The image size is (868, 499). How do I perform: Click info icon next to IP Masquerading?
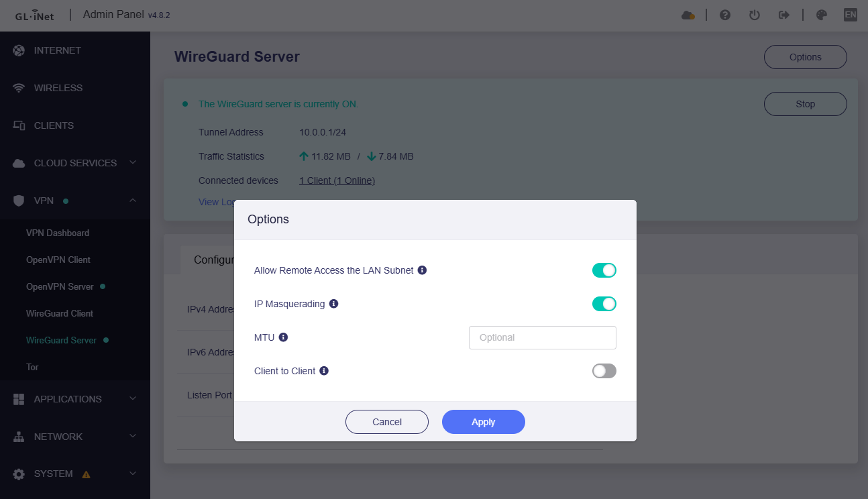click(334, 304)
